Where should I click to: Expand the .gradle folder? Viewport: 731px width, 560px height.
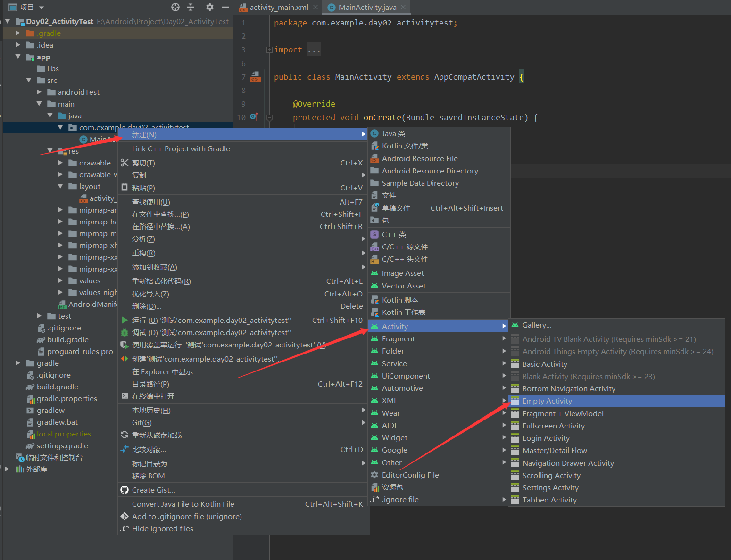(x=18, y=33)
